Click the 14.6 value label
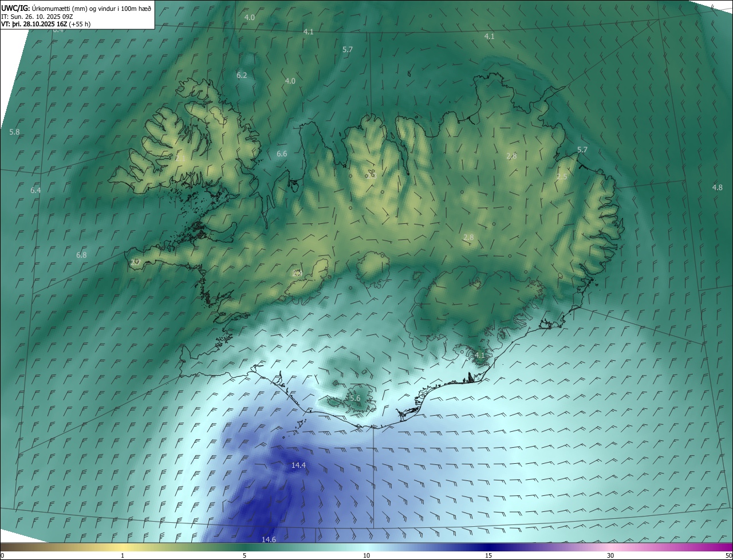This screenshot has height=560, width=733. [269, 539]
